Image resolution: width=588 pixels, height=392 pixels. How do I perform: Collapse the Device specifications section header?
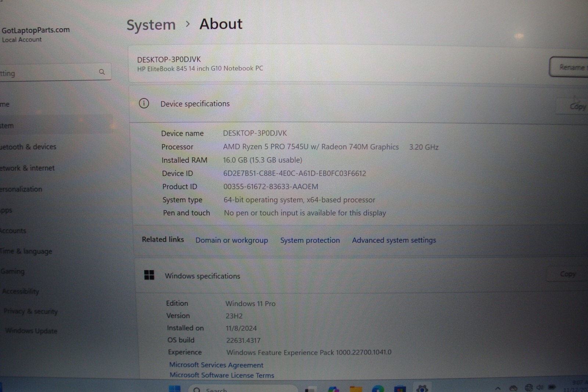pos(358,104)
